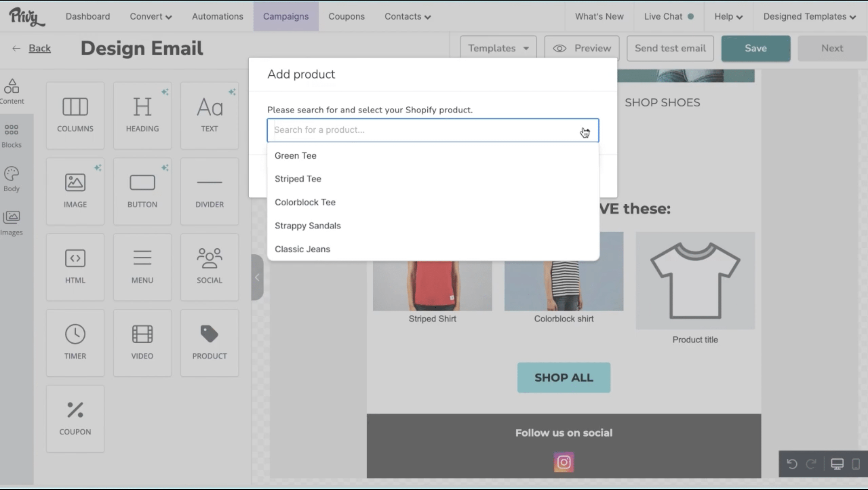Image resolution: width=868 pixels, height=490 pixels.
Task: Select the Columns content block
Action: [75, 116]
